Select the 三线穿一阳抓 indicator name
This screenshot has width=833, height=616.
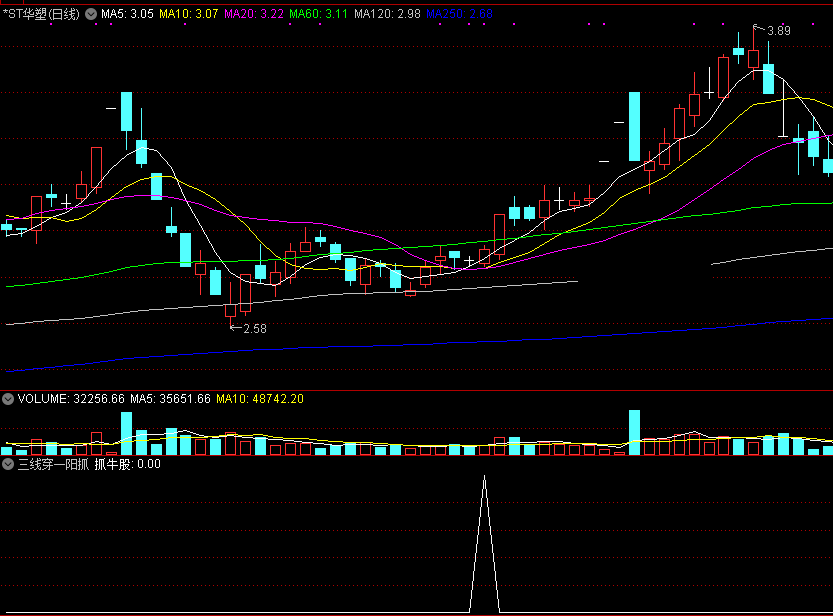(53, 464)
